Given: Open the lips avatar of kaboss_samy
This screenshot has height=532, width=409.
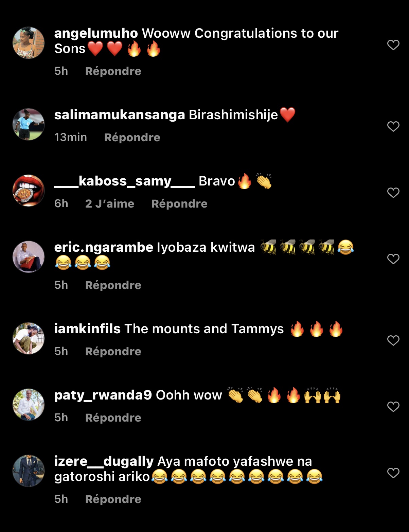Looking at the screenshot, I should point(29,191).
